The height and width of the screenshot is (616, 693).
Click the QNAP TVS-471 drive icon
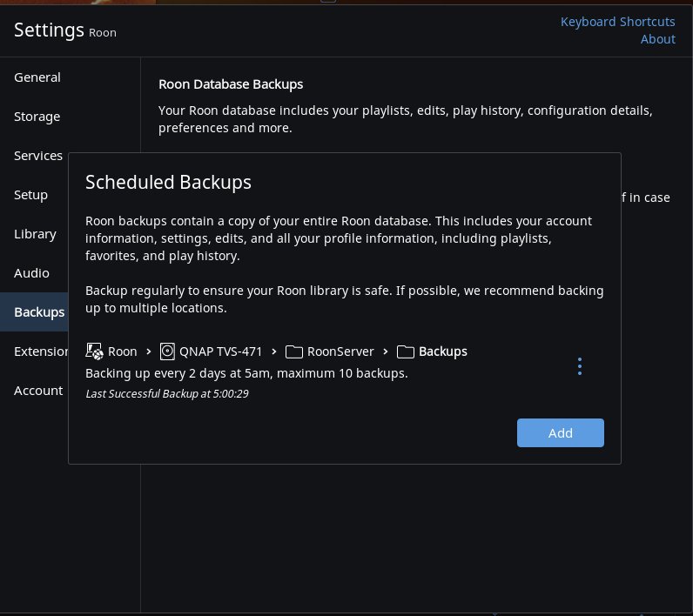(167, 352)
